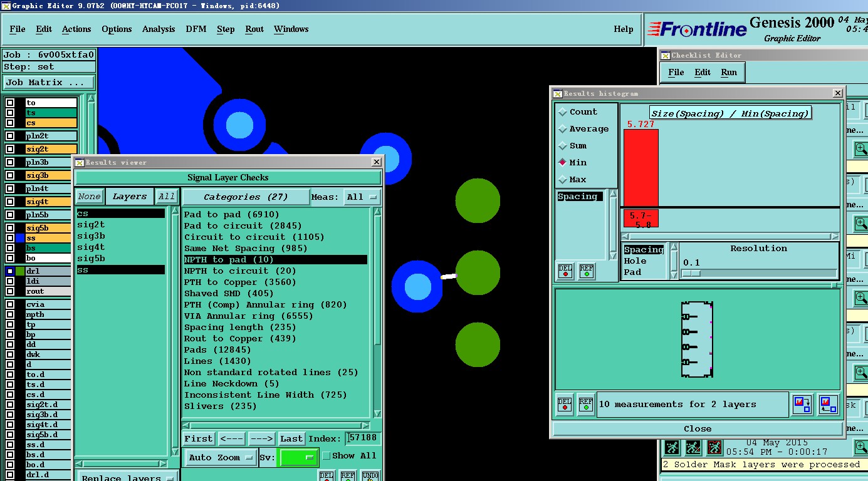The image size is (868, 481).
Task: Open Run menu in Checklist Editor
Action: pos(729,72)
